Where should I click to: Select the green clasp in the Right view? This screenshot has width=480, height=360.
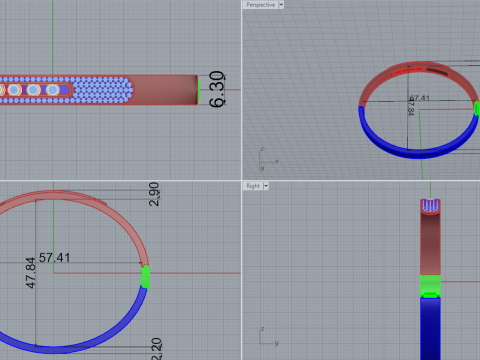click(x=430, y=286)
